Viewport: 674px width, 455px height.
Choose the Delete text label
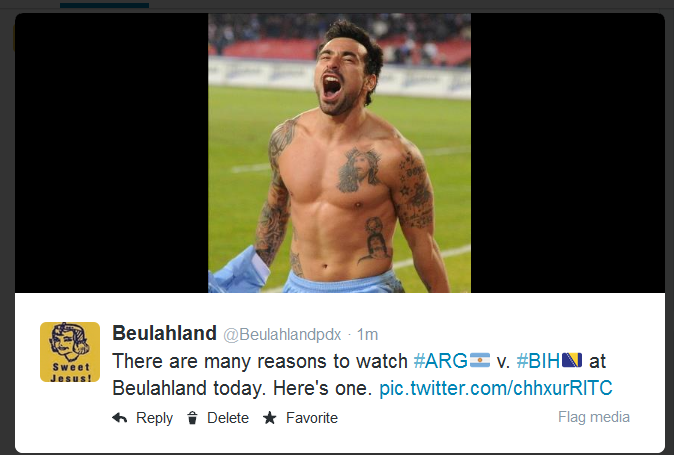228,418
